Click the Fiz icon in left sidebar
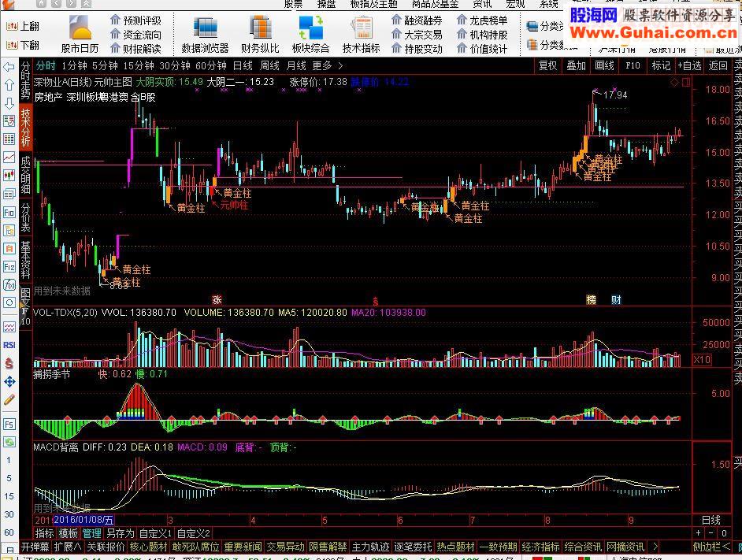742x560 pixels. (x=9, y=267)
